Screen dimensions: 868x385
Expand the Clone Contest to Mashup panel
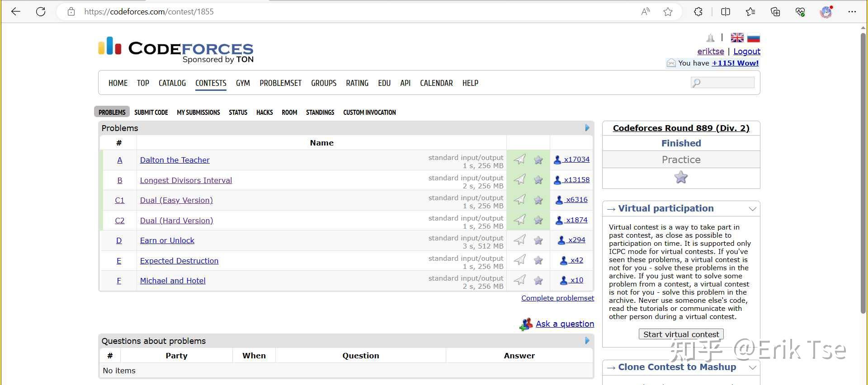(752, 367)
